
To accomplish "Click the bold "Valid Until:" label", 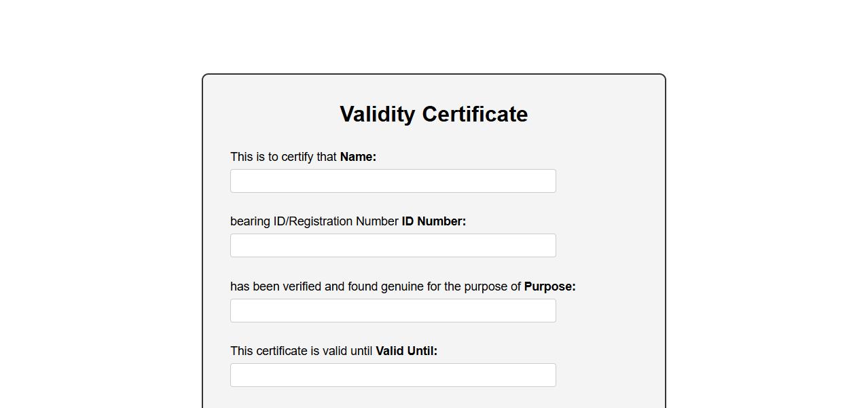I will pyautogui.click(x=406, y=351).
